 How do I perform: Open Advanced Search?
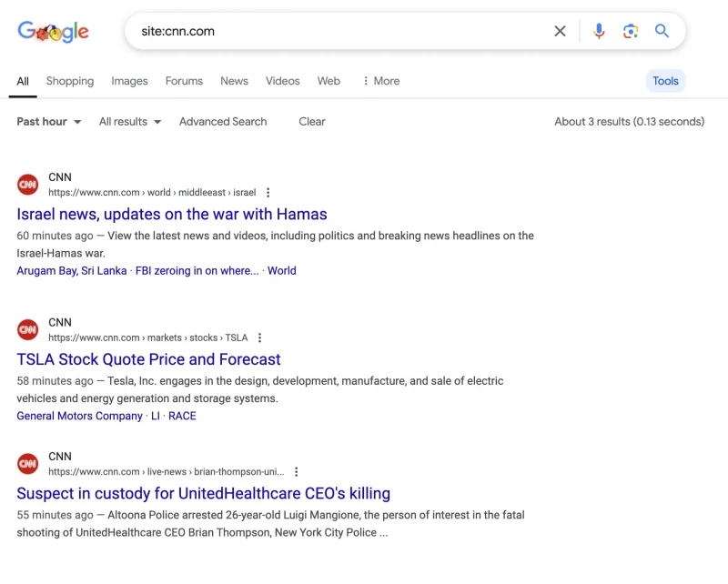coord(223,122)
